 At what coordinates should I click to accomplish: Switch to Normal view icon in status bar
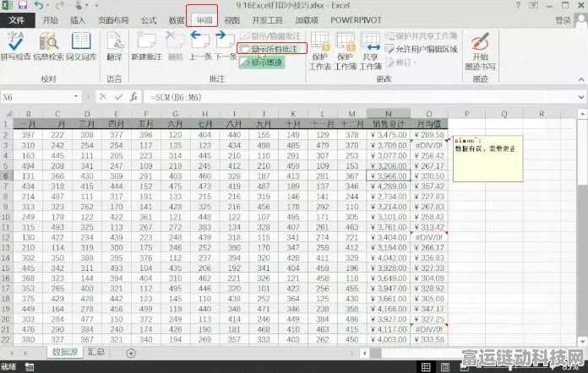(x=426, y=367)
